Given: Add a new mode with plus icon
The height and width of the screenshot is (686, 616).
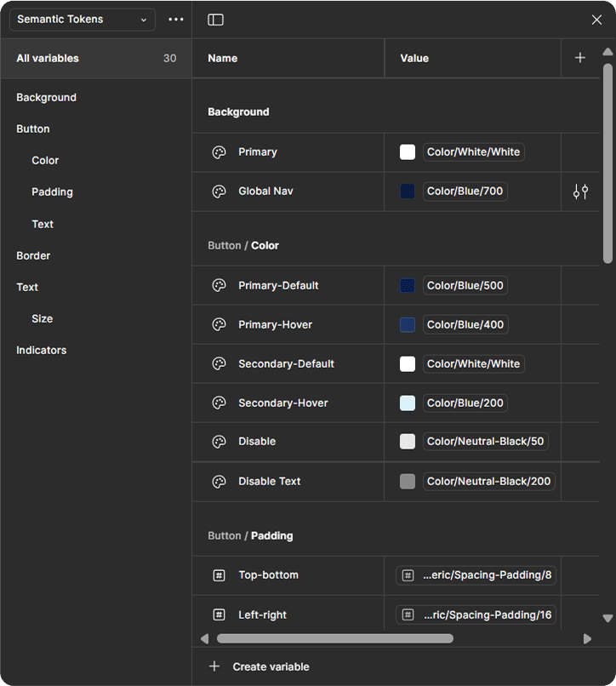Looking at the screenshot, I should pos(579,58).
